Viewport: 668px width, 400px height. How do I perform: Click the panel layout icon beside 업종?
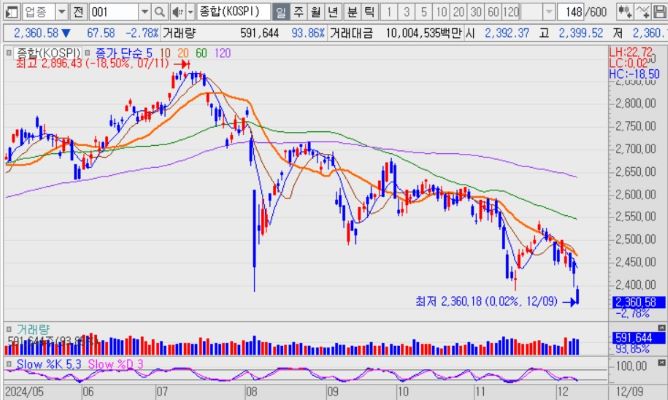[11, 12]
